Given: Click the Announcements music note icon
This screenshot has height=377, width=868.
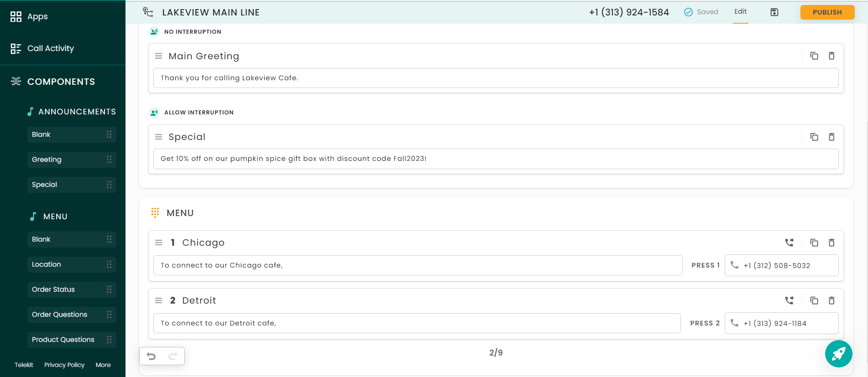Looking at the screenshot, I should click(x=30, y=112).
